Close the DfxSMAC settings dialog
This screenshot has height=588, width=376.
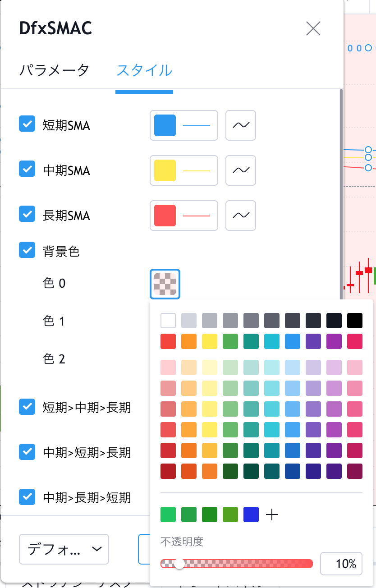click(x=313, y=28)
